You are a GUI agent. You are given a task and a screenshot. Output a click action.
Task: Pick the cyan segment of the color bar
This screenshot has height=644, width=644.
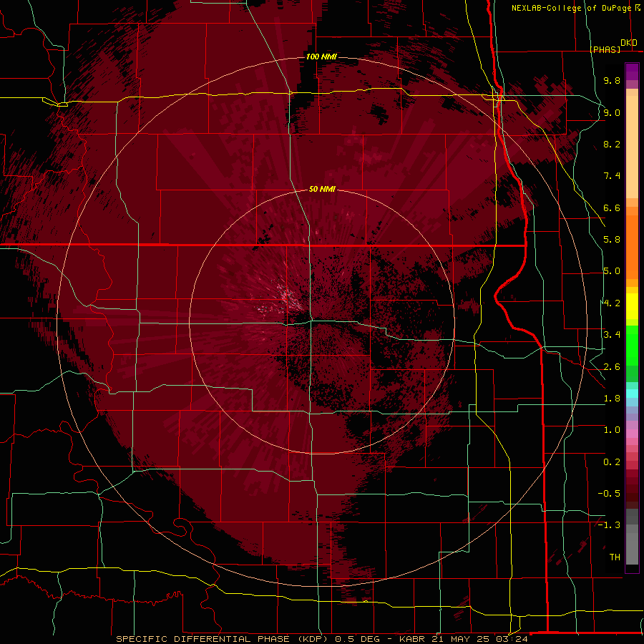(632, 393)
